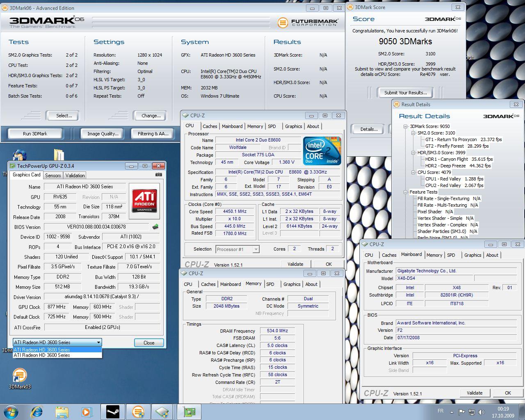Launch Internet Explorer from the taskbar
The image size is (525, 420).
point(37,412)
